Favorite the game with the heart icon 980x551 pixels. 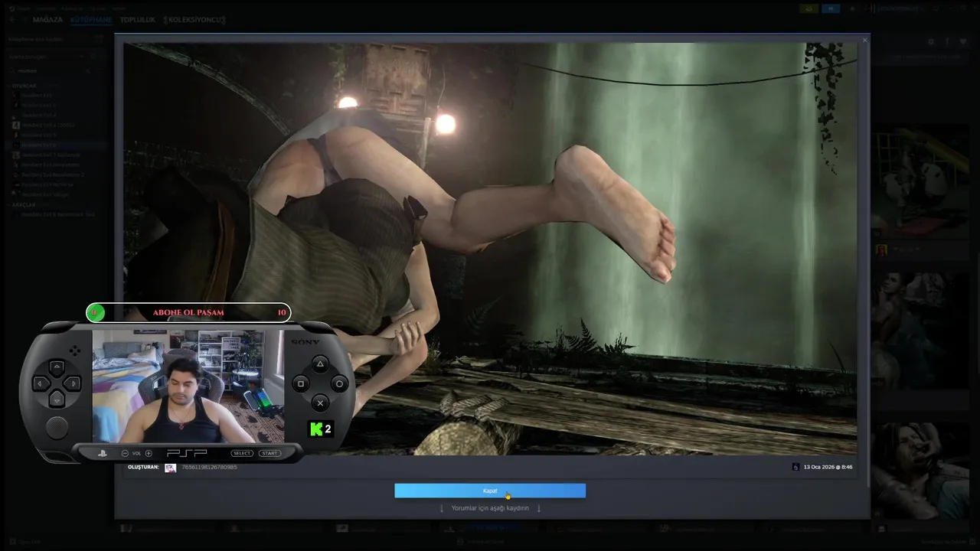pos(963,41)
